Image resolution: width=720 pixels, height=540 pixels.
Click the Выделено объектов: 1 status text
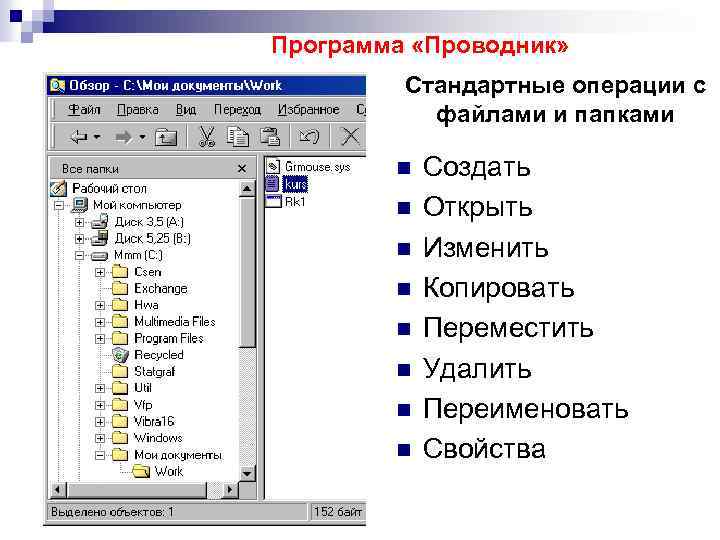112,512
